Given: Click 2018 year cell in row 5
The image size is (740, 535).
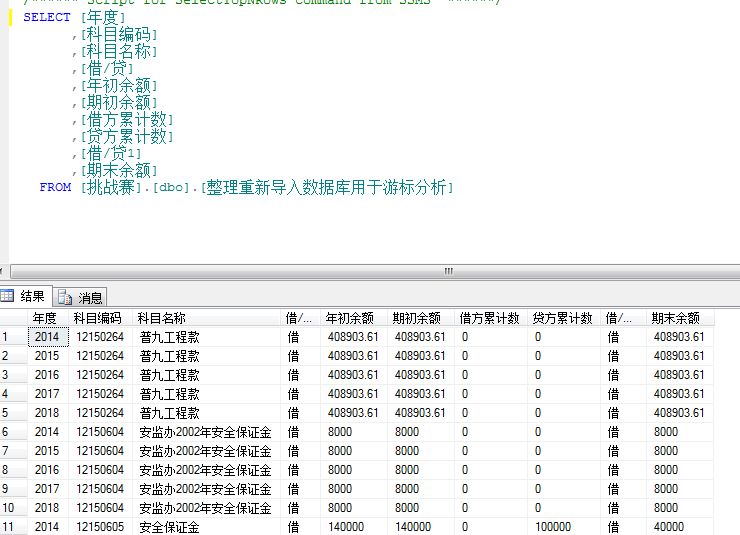Looking at the screenshot, I should coord(49,413).
